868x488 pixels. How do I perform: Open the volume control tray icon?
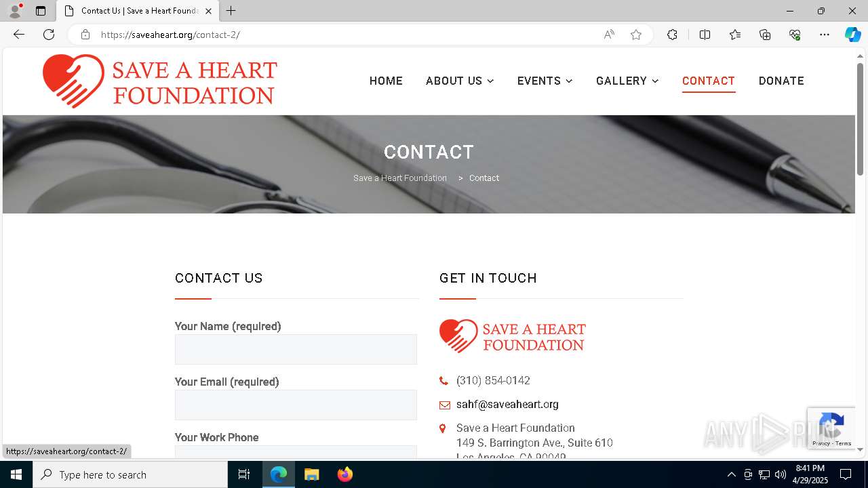tap(780, 474)
